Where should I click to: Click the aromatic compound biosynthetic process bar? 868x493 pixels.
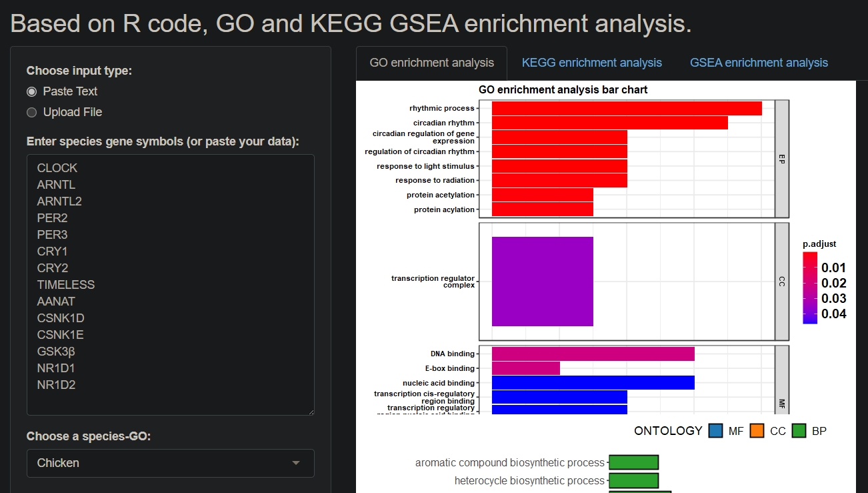[633, 462]
